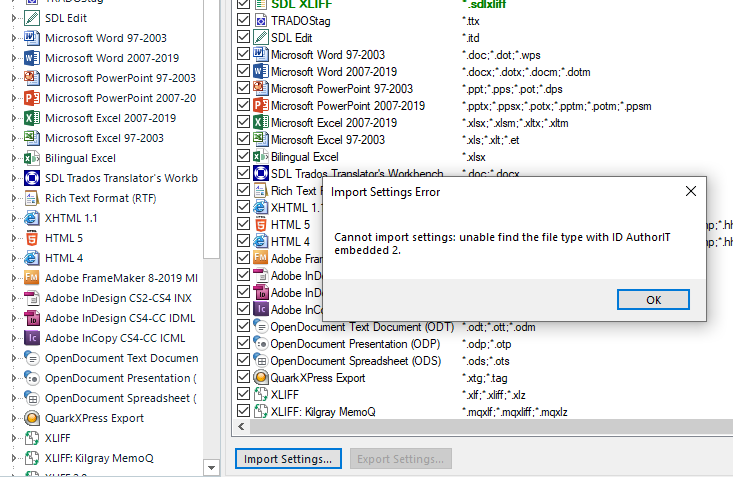Toggle Microsoft Excel 2007-2019 checkbox
The width and height of the screenshot is (734, 477).
pos(243,122)
